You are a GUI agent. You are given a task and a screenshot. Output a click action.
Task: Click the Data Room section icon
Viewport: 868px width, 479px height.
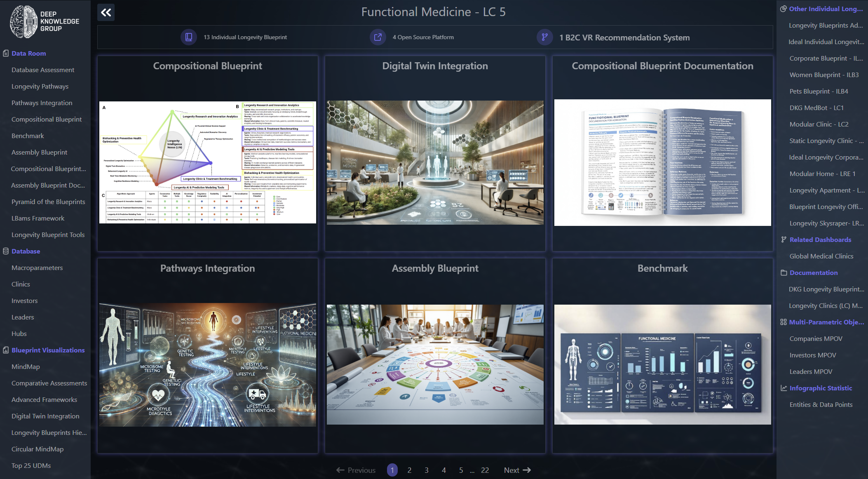click(x=6, y=53)
